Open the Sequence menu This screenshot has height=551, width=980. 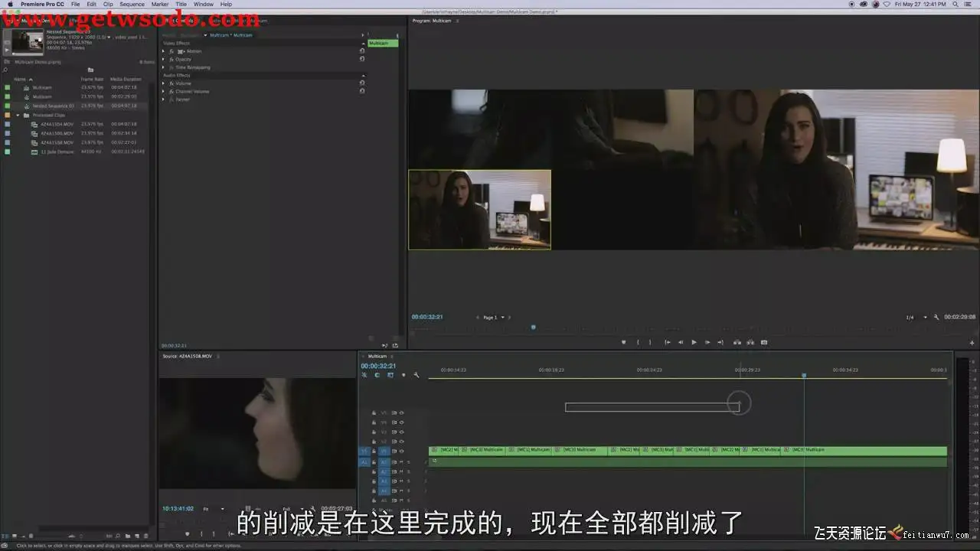[132, 4]
